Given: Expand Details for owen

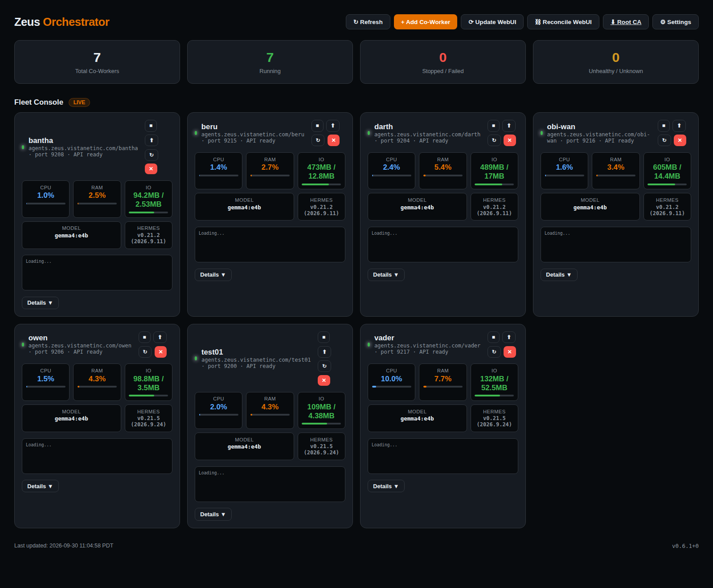Looking at the screenshot, I should point(40,486).
